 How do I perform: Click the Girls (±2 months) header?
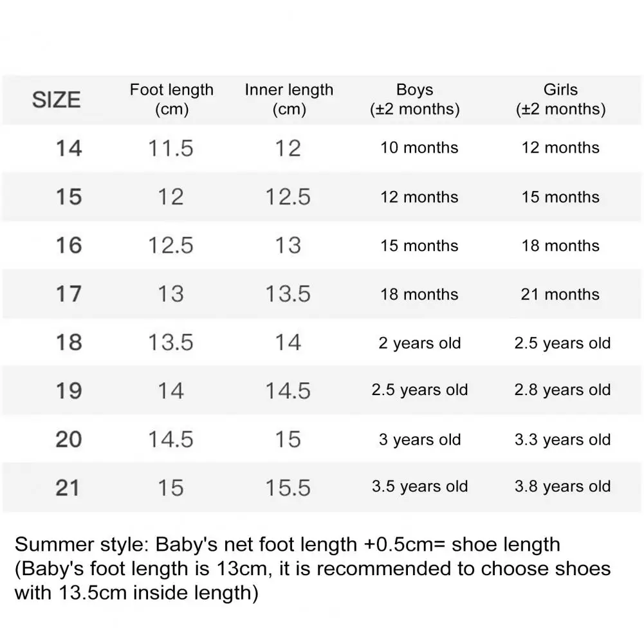coord(560,99)
